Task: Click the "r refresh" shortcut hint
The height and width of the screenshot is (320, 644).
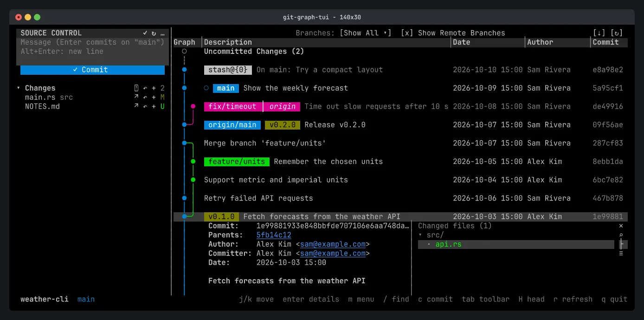Action: pos(573,299)
